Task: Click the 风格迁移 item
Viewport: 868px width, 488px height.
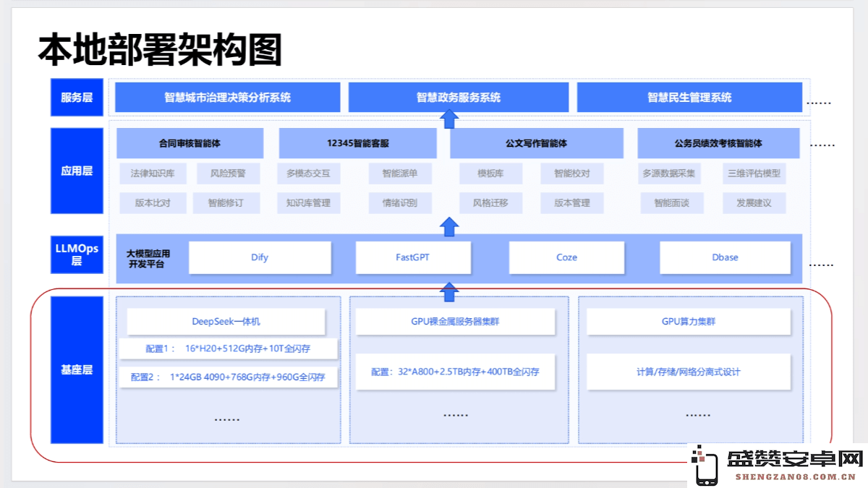Action: tap(490, 203)
